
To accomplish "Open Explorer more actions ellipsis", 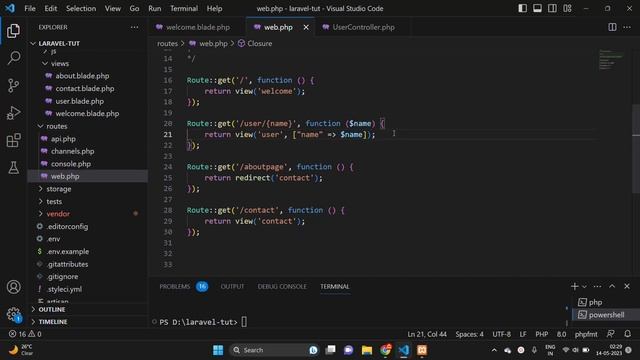I will coord(134,27).
